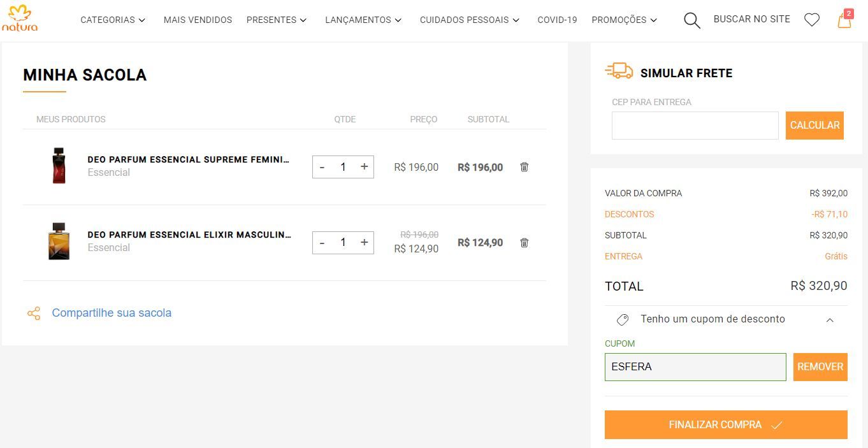Click Valor da Compra value R$ 392,00
The height and width of the screenshot is (448, 868).
pos(828,193)
